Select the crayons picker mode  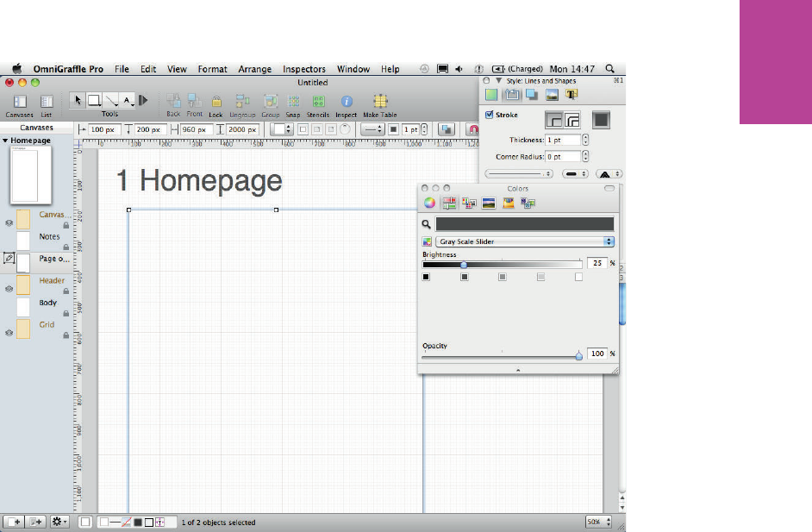pyautogui.click(x=509, y=203)
